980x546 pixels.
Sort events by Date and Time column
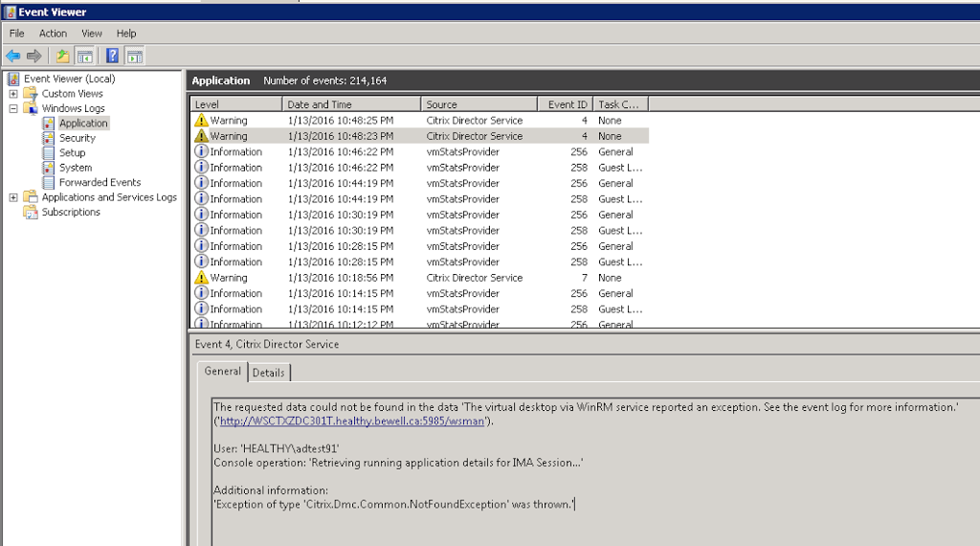point(320,104)
